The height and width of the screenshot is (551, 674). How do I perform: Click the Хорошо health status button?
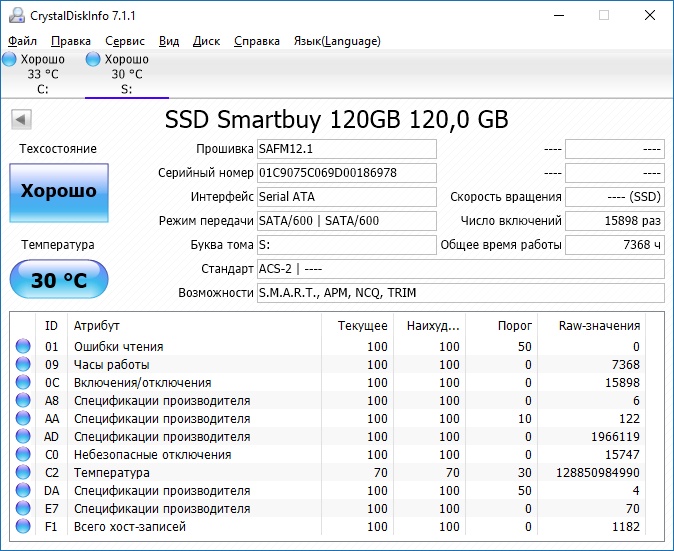[x=59, y=193]
